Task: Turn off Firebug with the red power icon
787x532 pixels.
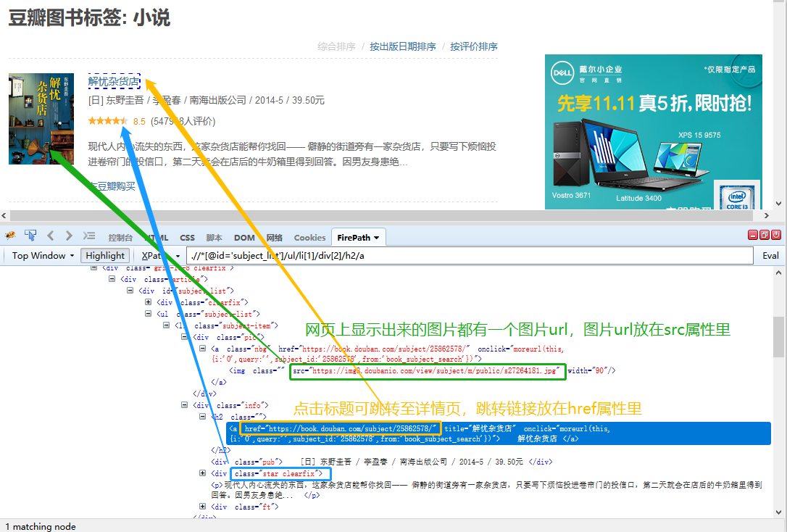Action: coord(776,235)
